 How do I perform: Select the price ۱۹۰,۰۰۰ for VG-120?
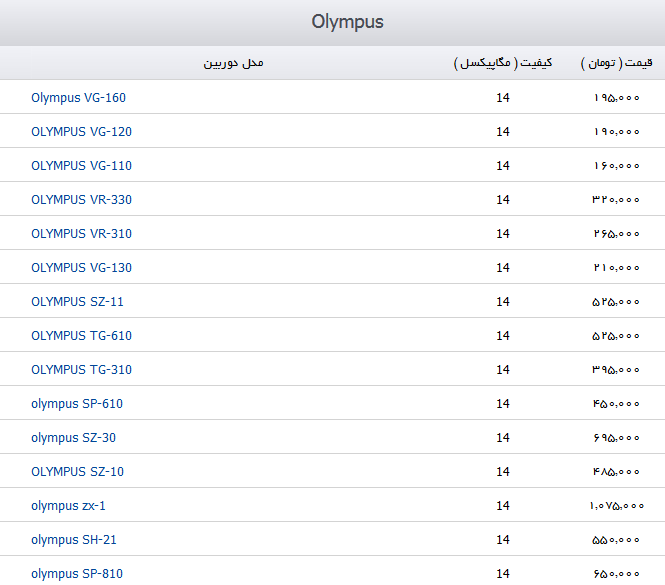coord(617,132)
